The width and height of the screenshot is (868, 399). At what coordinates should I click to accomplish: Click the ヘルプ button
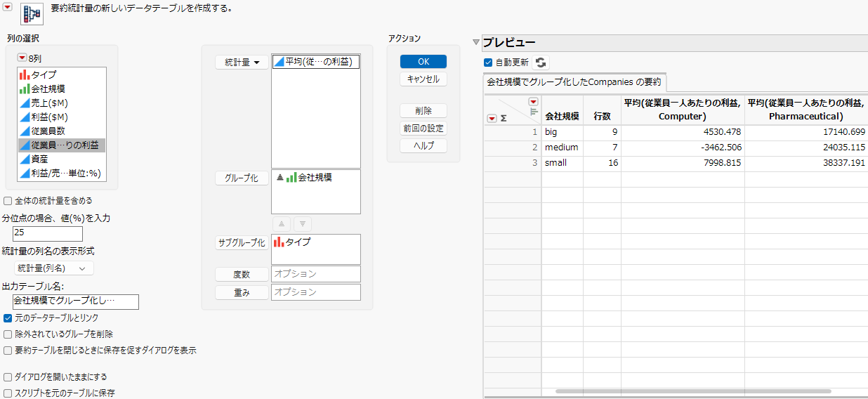coord(423,146)
